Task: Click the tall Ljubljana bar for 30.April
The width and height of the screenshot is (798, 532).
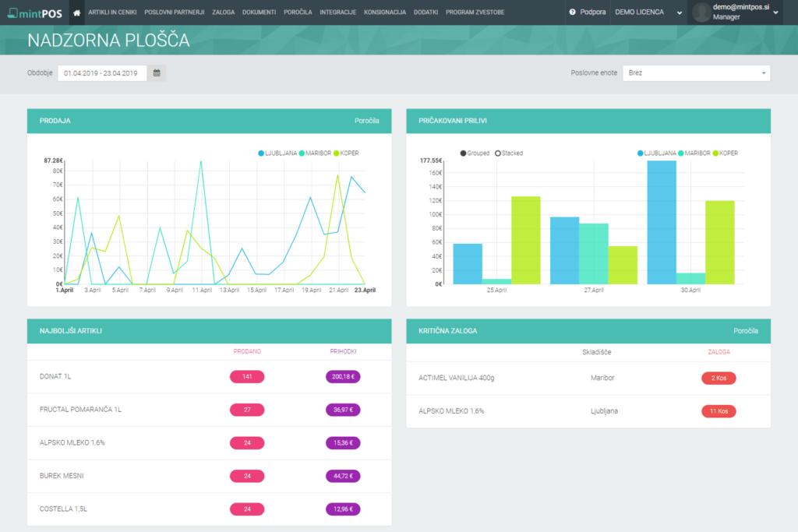Action: [x=662, y=222]
